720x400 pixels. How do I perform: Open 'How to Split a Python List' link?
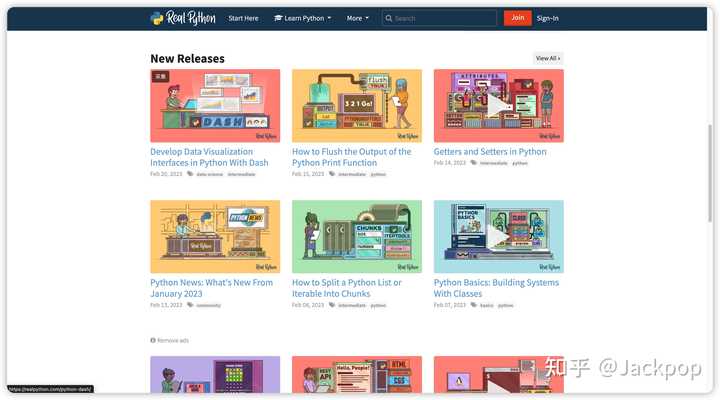click(x=347, y=288)
